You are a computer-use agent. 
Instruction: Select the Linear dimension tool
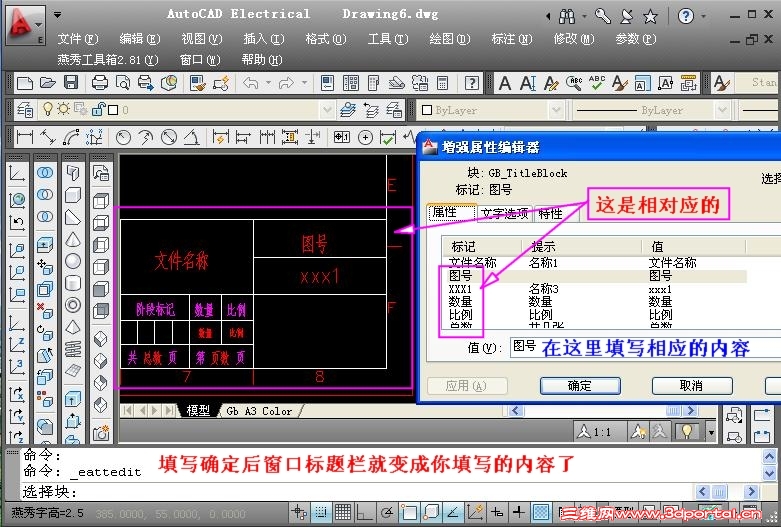[24, 136]
